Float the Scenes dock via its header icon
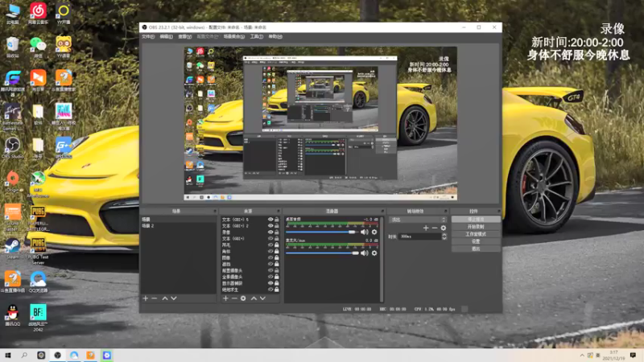The height and width of the screenshot is (362, 644). (x=214, y=212)
